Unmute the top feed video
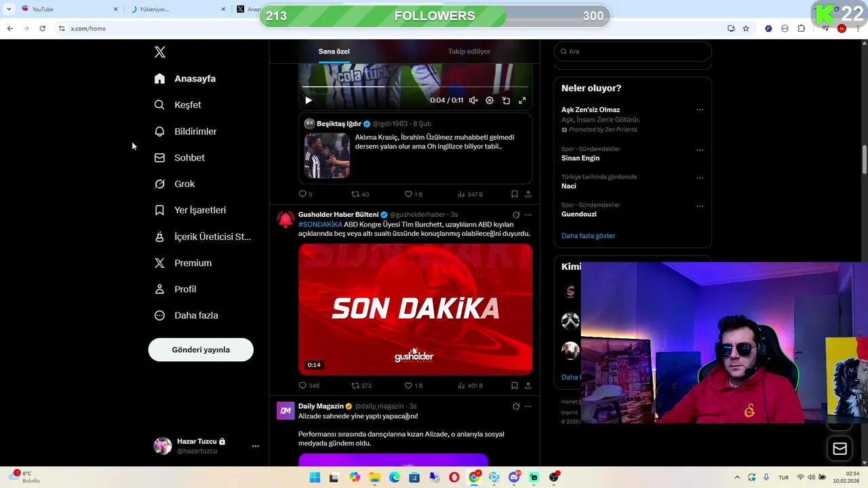The image size is (868, 488). pos(473,100)
